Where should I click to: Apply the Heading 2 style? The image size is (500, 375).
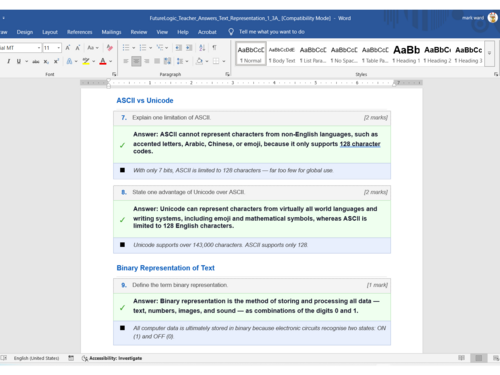click(x=437, y=53)
